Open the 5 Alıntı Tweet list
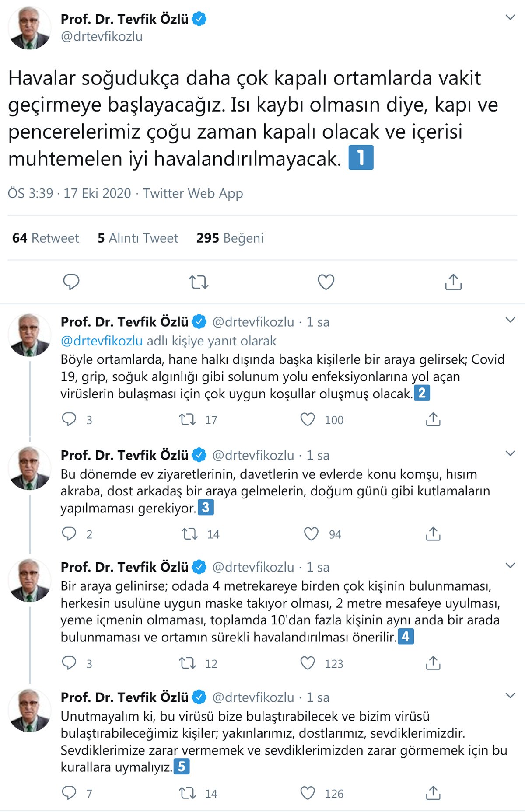The height and width of the screenshot is (812, 525). pyautogui.click(x=138, y=238)
